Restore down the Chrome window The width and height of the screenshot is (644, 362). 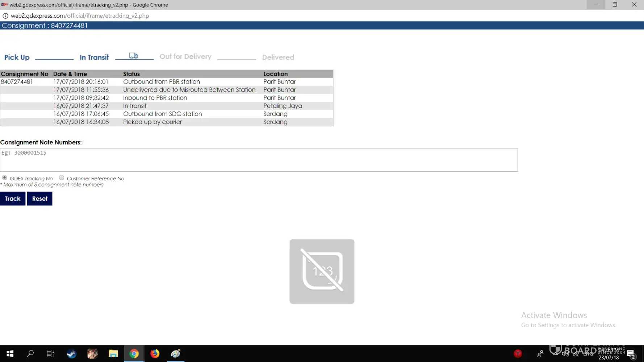pos(615,5)
